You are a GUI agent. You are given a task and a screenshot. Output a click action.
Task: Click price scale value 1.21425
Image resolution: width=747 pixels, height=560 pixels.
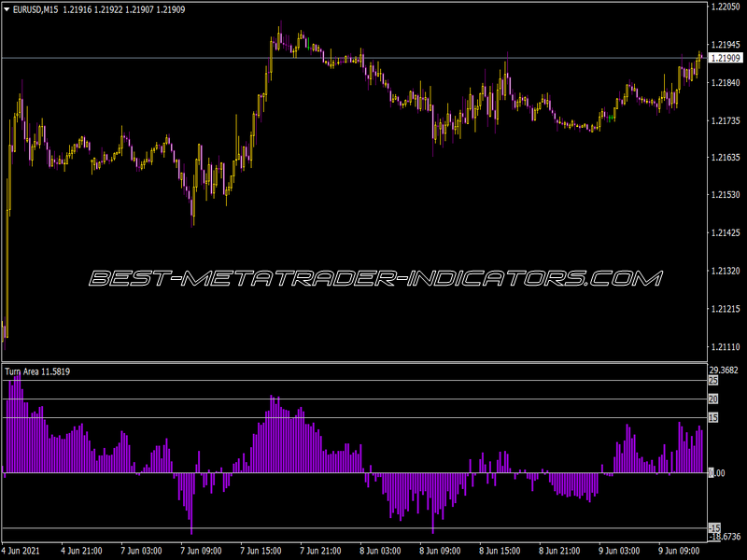[x=726, y=232]
